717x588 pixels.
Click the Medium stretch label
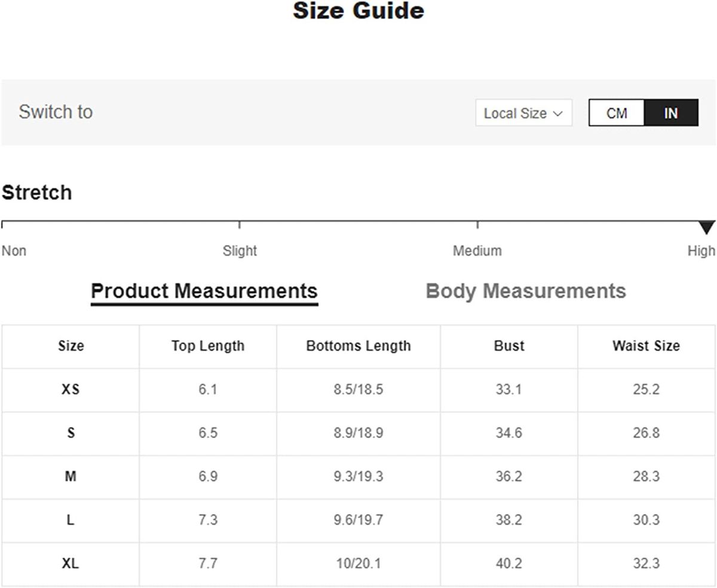[477, 250]
